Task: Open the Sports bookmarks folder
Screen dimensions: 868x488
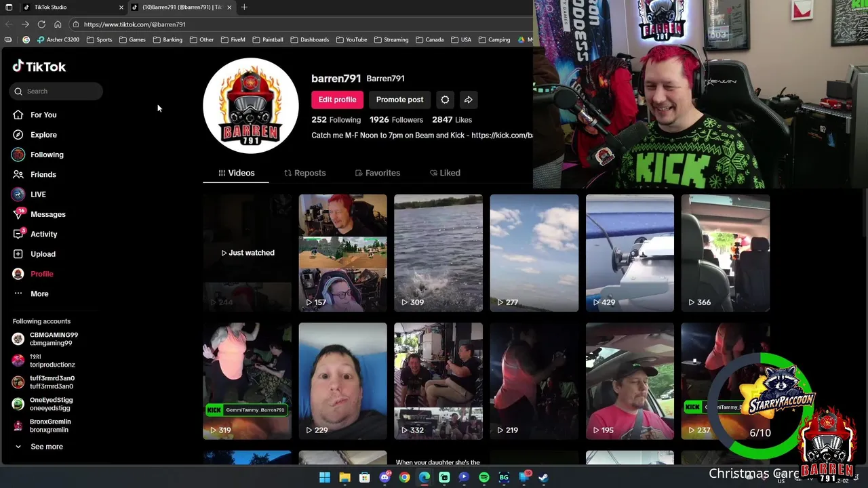Action: (99, 40)
